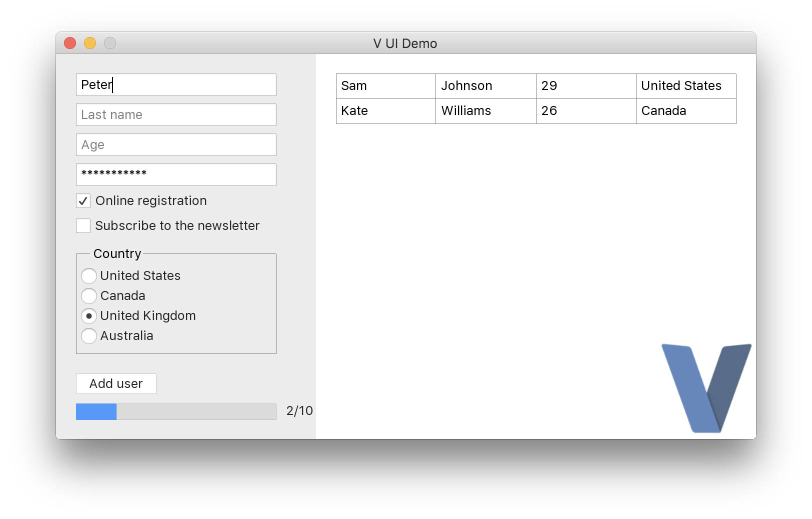Toggle the Online registration checkbox
812x519 pixels.
(83, 201)
